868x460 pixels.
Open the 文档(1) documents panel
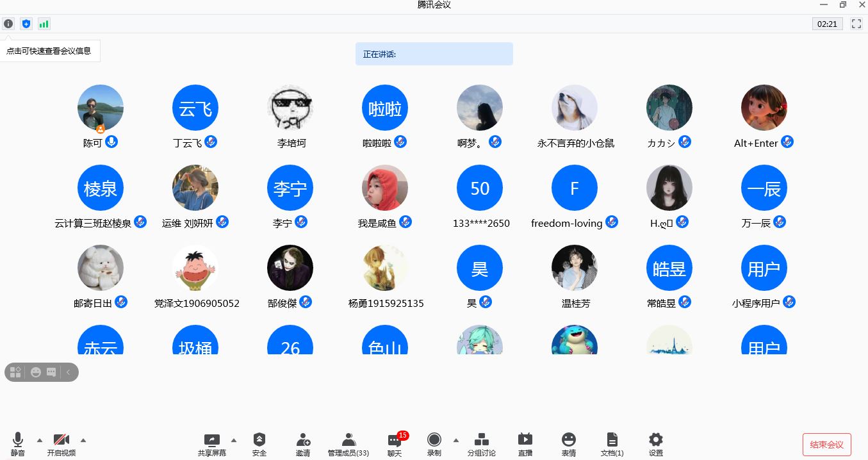pos(612,444)
